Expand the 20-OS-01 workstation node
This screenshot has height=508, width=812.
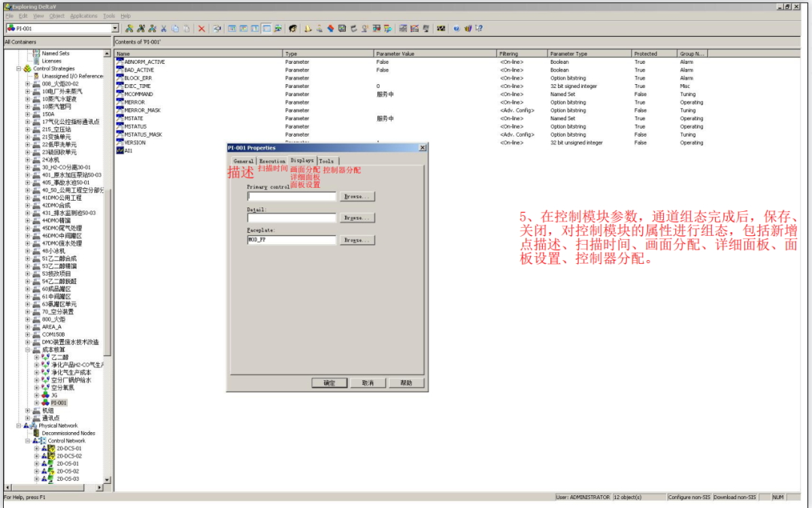click(x=36, y=464)
